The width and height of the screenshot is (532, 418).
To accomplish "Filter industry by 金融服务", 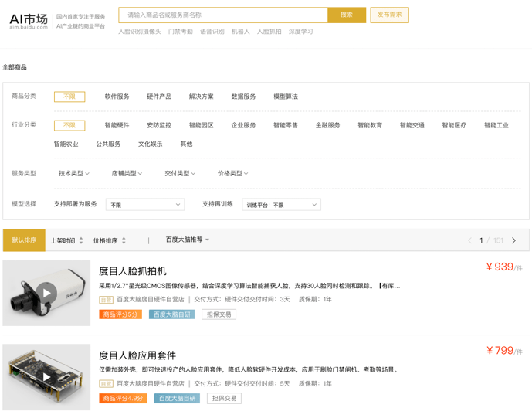I will (327, 126).
